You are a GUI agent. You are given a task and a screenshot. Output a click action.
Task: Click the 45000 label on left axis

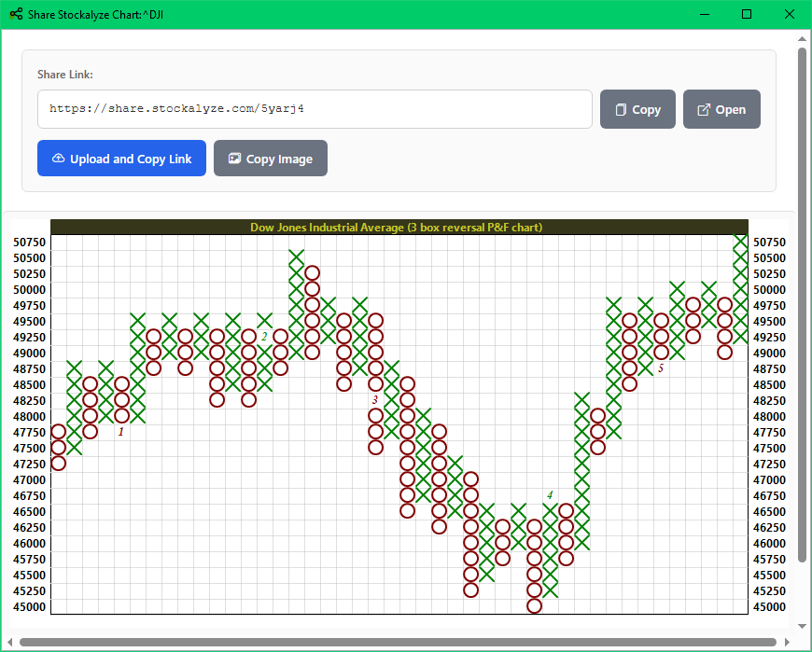[x=30, y=607]
